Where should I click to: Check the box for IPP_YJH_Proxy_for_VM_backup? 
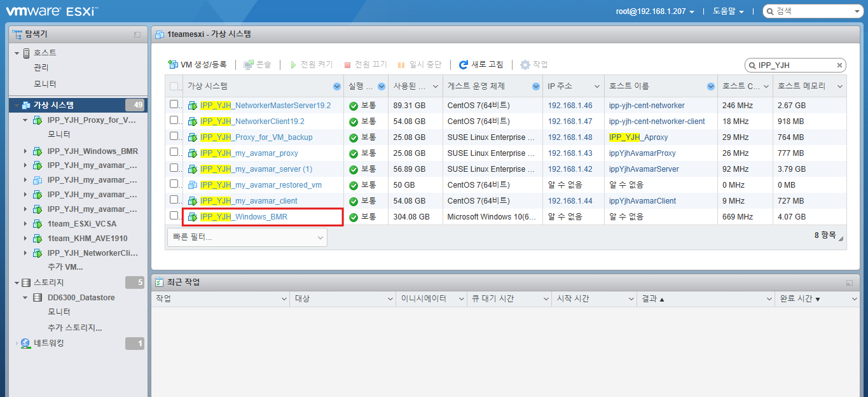click(174, 136)
